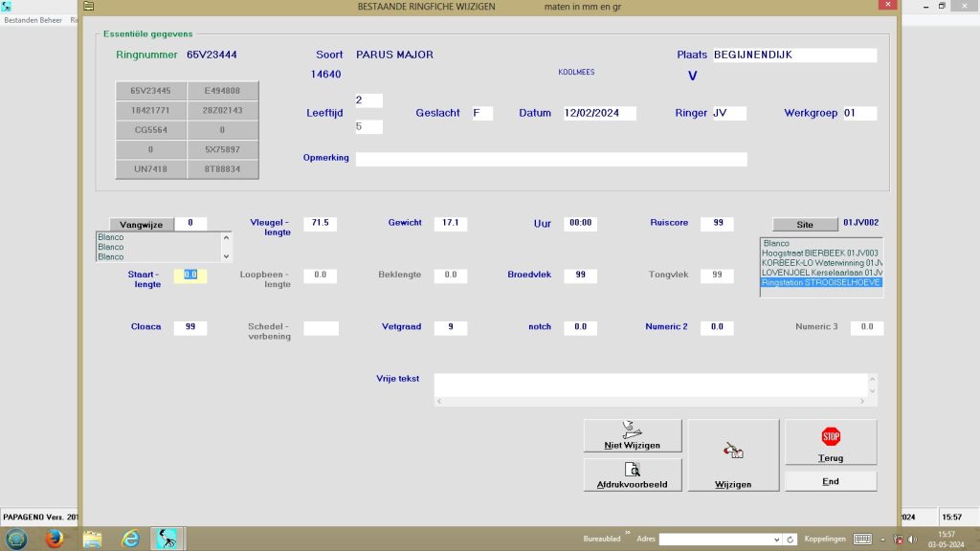Open Internet Explorer from the taskbar
Image resolution: width=980 pixels, height=551 pixels.
[x=131, y=539]
